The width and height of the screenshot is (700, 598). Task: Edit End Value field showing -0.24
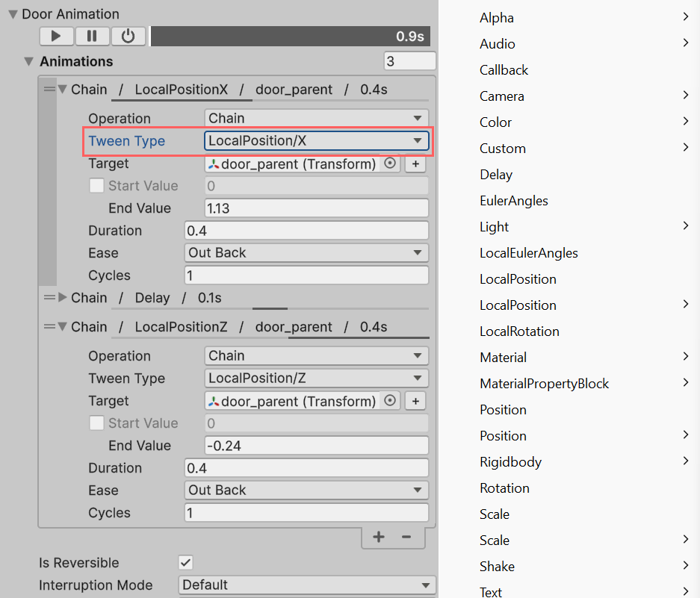pos(317,446)
